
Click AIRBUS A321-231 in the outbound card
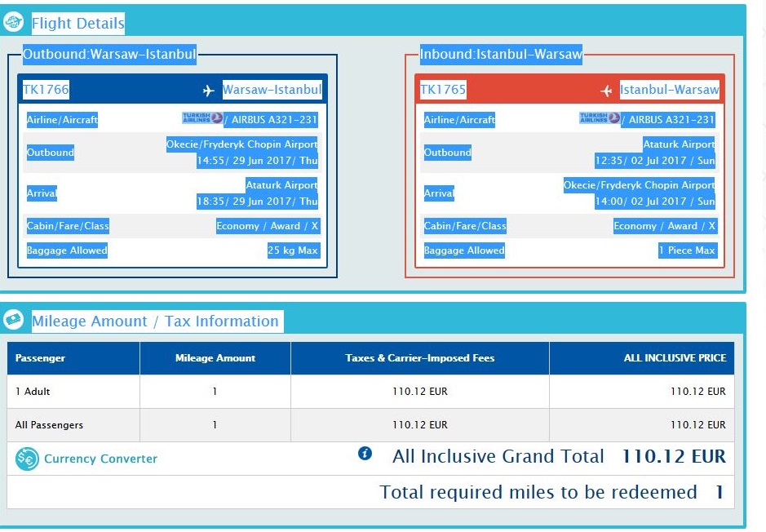[274, 120]
